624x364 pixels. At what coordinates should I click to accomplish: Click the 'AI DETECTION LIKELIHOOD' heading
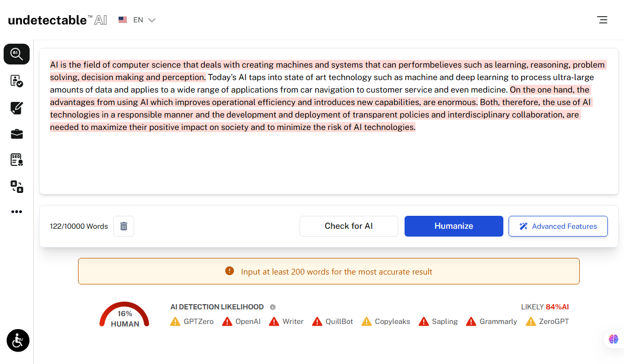pyautogui.click(x=217, y=307)
